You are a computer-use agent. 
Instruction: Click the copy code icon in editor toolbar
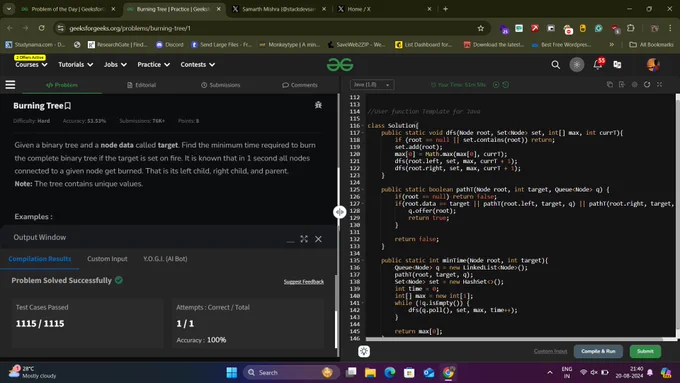[610, 85]
